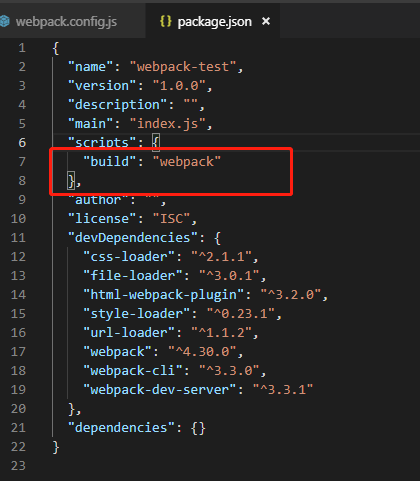
Task: Click line number 11 in the gutter
Action: [18, 238]
